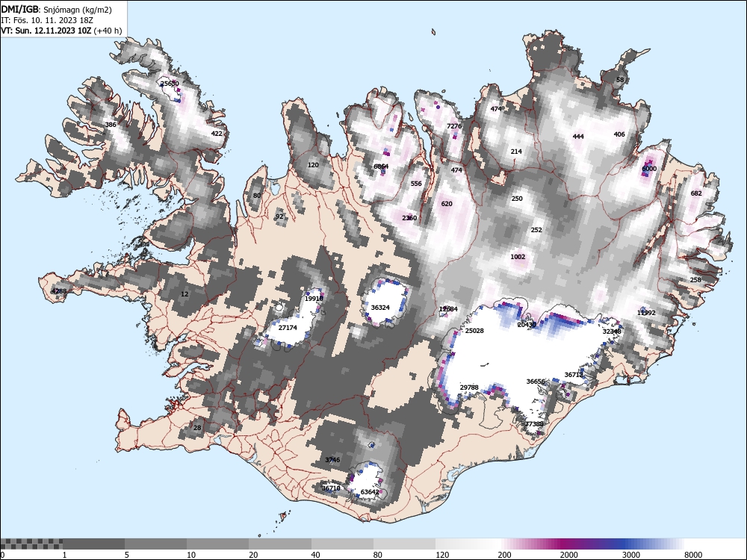This screenshot has width=747, height=560.
Task: Click the glacier value 32348
Action: pyautogui.click(x=613, y=332)
